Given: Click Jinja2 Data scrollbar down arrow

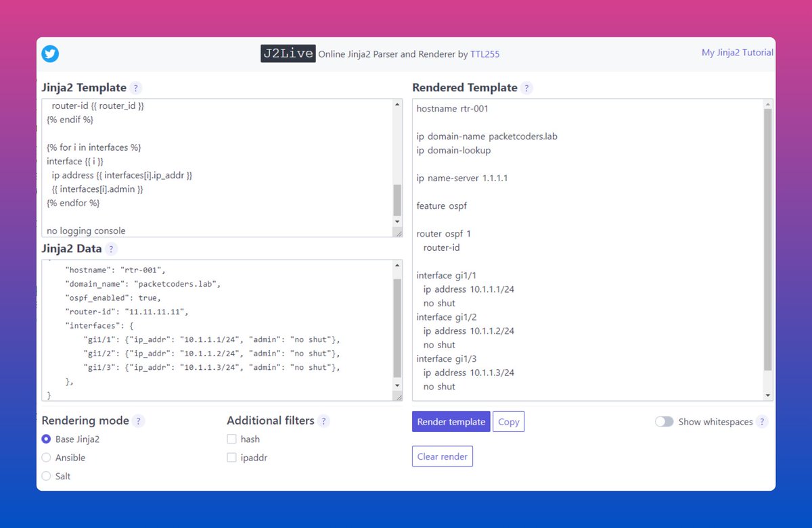Looking at the screenshot, I should (x=397, y=385).
